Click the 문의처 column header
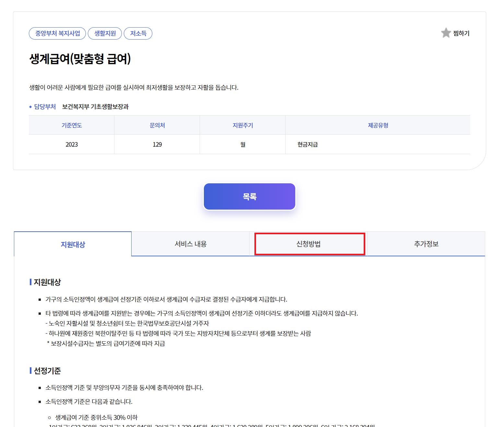The width and height of the screenshot is (504, 427). pyautogui.click(x=157, y=125)
